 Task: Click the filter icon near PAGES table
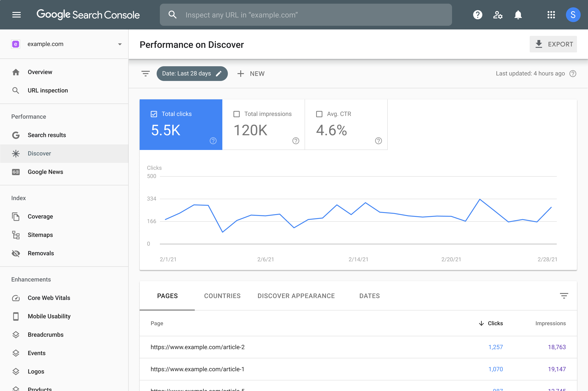coord(564,296)
